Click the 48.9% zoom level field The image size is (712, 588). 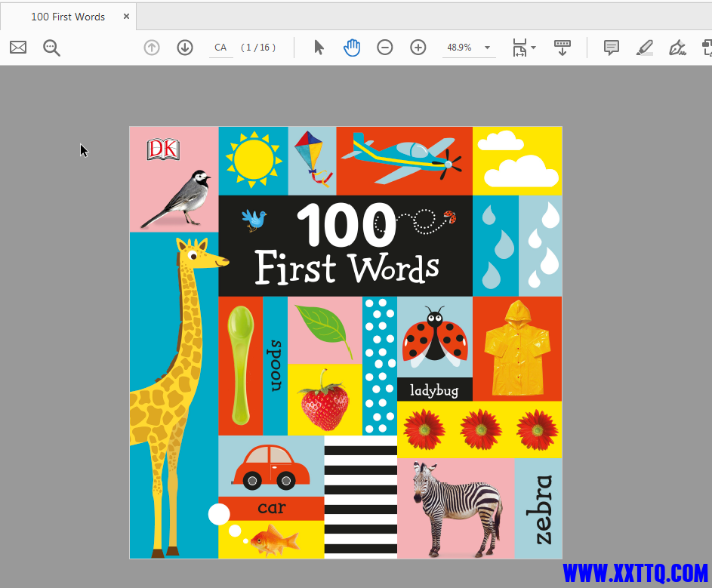pyautogui.click(x=460, y=48)
